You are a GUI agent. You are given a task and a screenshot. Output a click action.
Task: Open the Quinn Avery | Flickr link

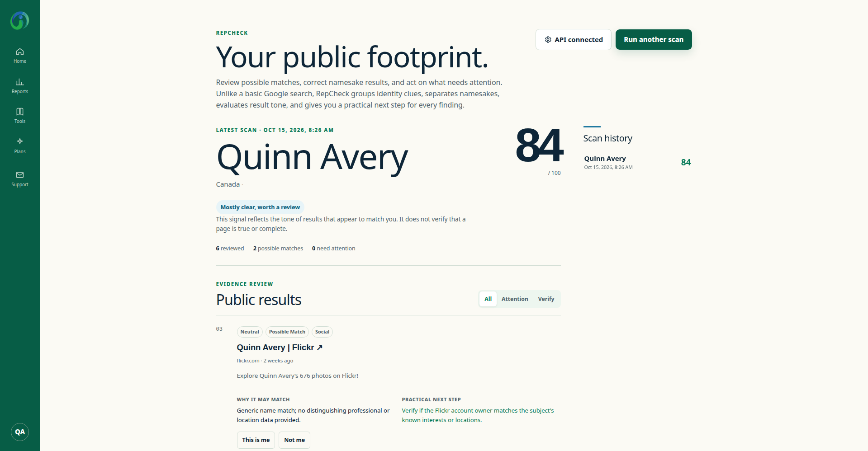coord(280,348)
